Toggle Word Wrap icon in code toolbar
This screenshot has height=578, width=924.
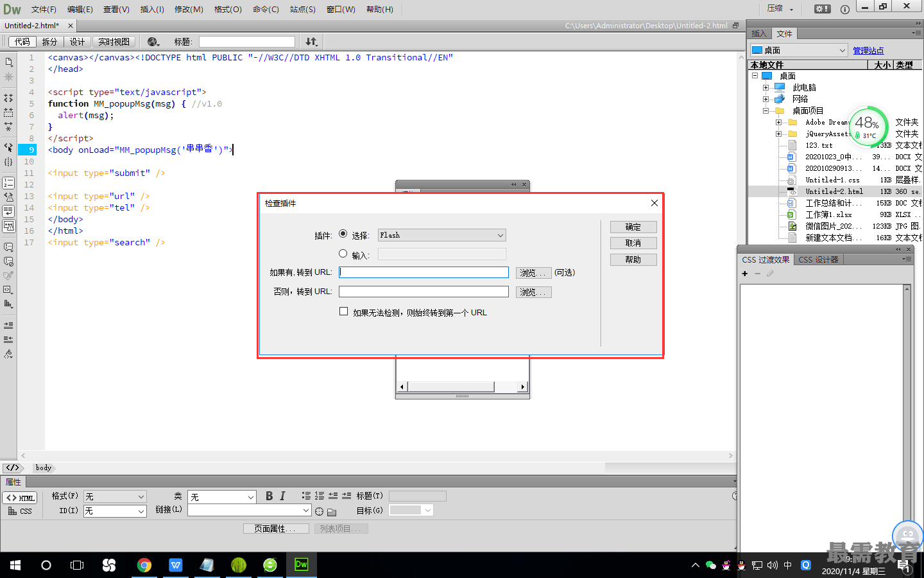(8, 211)
